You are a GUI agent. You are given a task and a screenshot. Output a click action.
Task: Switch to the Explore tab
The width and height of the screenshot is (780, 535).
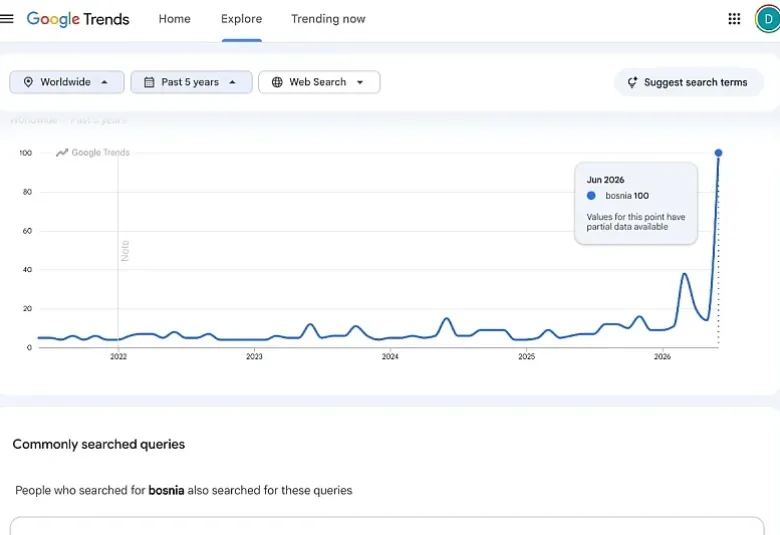[x=241, y=19]
